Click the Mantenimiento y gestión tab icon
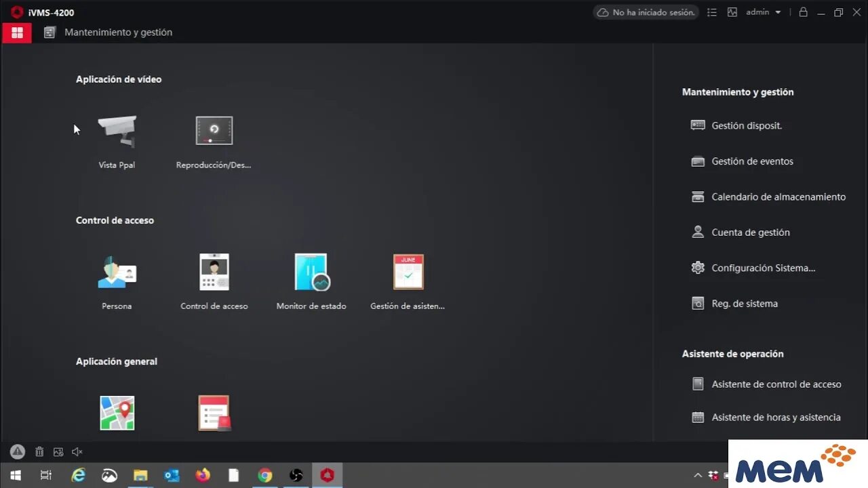The height and width of the screenshot is (488, 868). [50, 33]
